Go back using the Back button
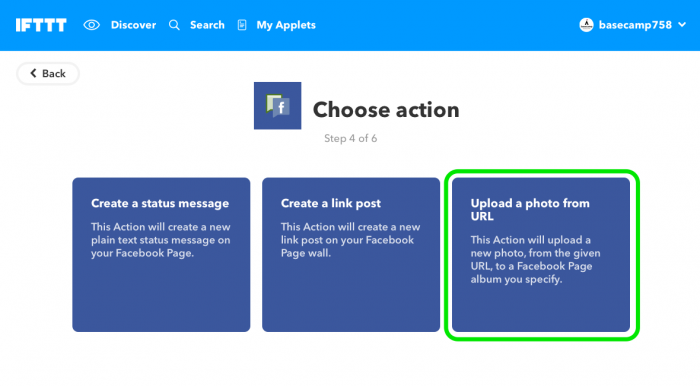Screen dimensions: 700x386 pos(48,74)
